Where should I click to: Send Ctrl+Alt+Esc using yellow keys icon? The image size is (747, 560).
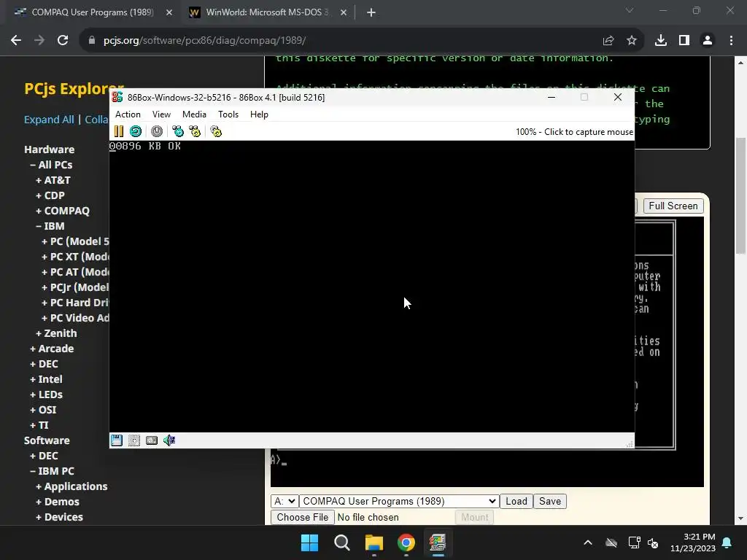pyautogui.click(x=195, y=131)
